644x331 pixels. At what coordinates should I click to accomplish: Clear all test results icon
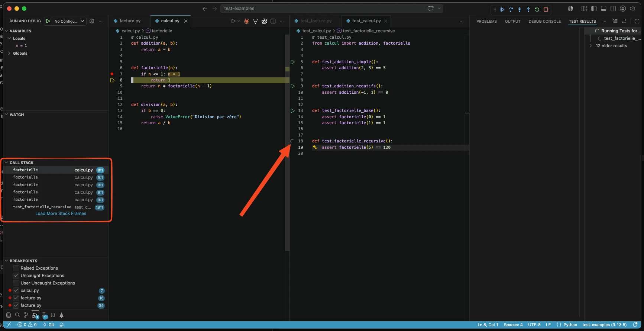615,21
